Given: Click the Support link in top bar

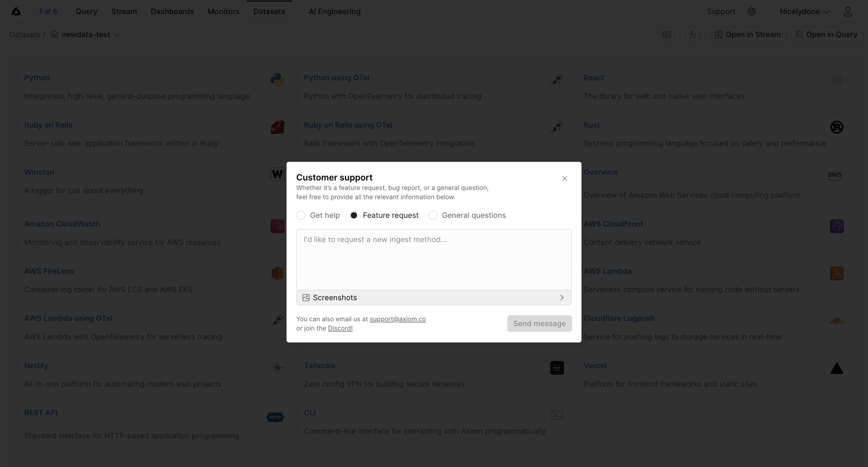Looking at the screenshot, I should click(x=721, y=11).
